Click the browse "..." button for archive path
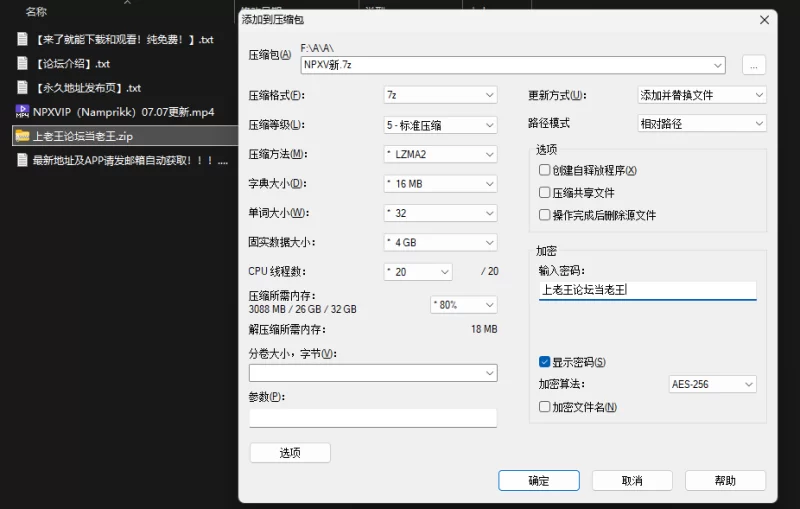 tap(754, 65)
